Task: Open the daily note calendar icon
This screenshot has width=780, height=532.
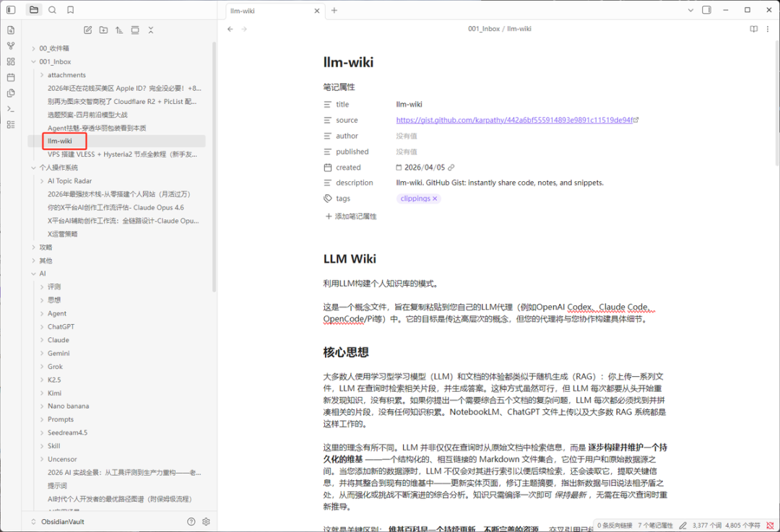Action: 11,77
